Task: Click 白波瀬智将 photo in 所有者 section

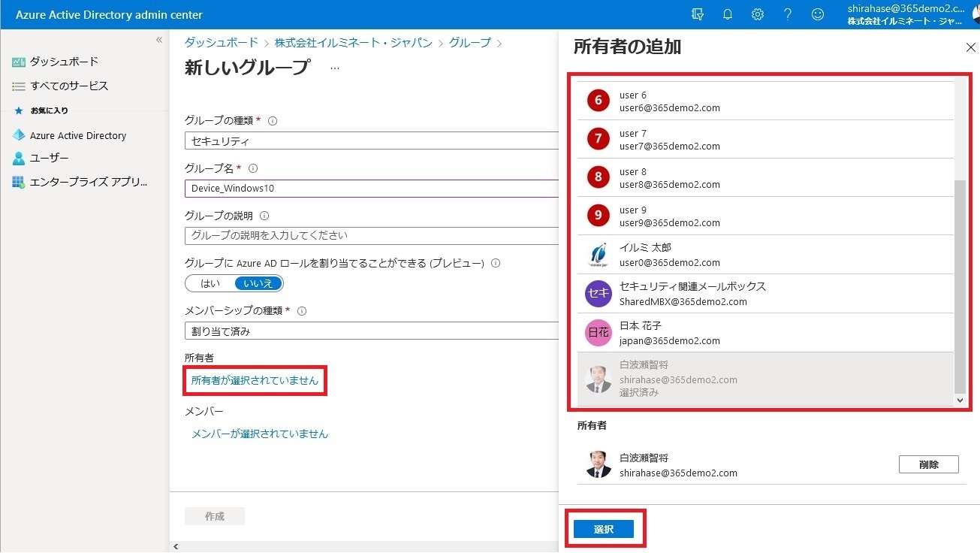Action: tap(599, 464)
